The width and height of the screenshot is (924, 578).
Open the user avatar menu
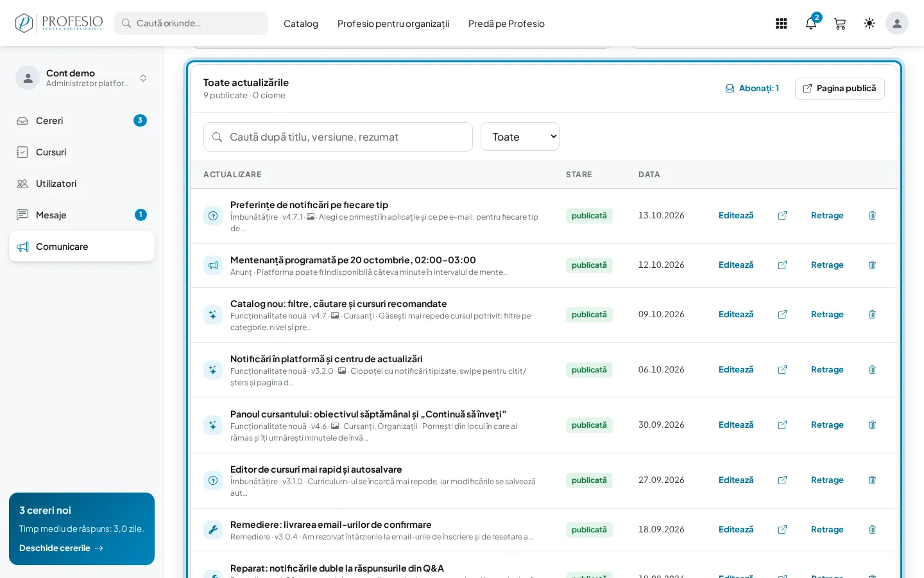(897, 24)
